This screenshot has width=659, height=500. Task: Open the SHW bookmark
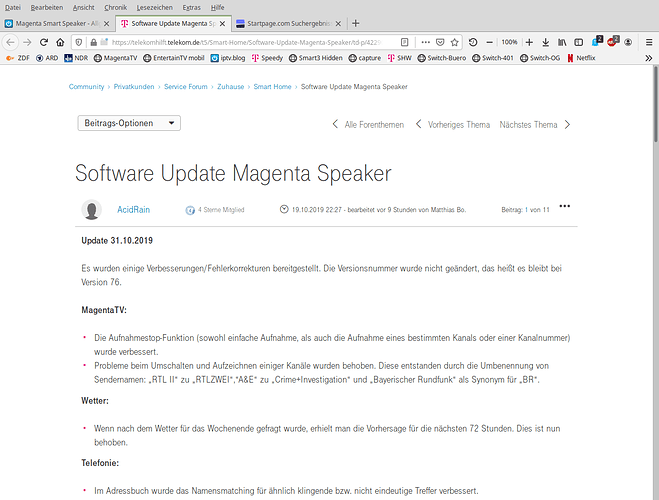point(400,58)
